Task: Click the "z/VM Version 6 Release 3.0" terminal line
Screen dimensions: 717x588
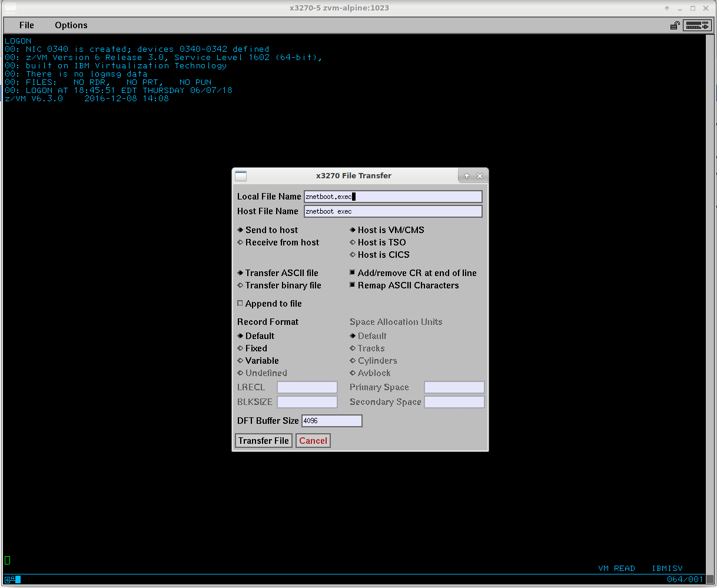Action: click(x=164, y=58)
